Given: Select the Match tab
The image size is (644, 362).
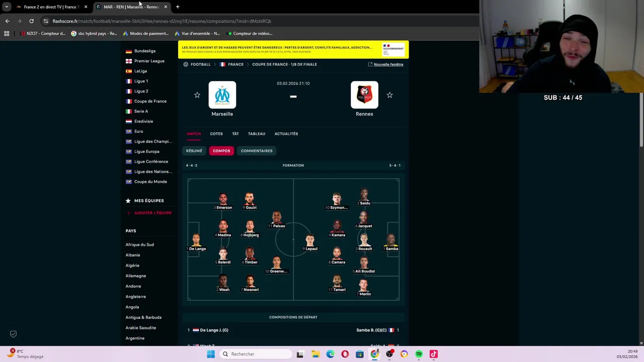Looking at the screenshot, I should [x=194, y=134].
